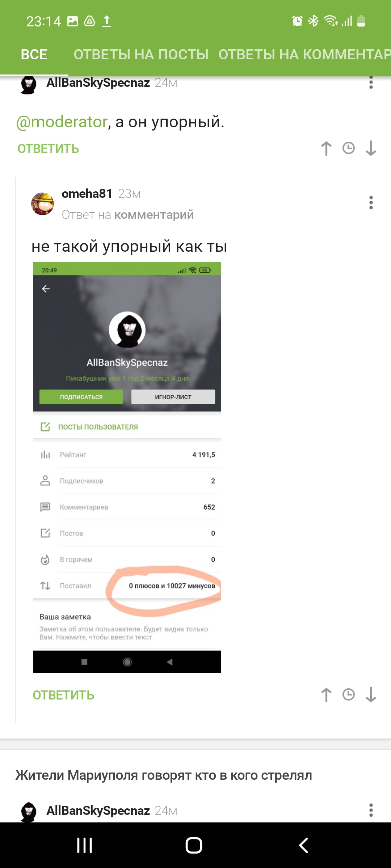This screenshot has width=391, height=868.
Task: Downvote omeha81's reply comment
Action: click(x=371, y=695)
